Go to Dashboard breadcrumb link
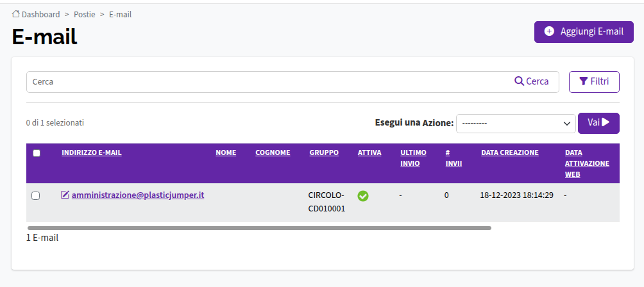This screenshot has height=287, width=644. 40,14
